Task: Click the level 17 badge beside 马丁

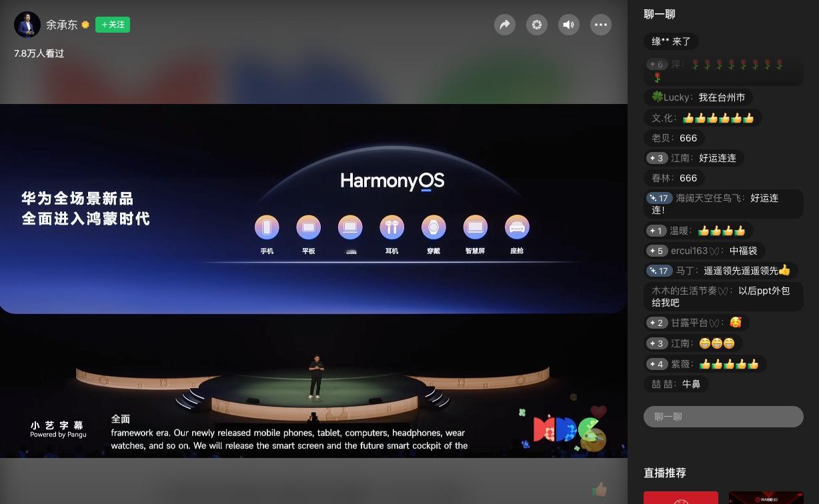Action: [659, 271]
